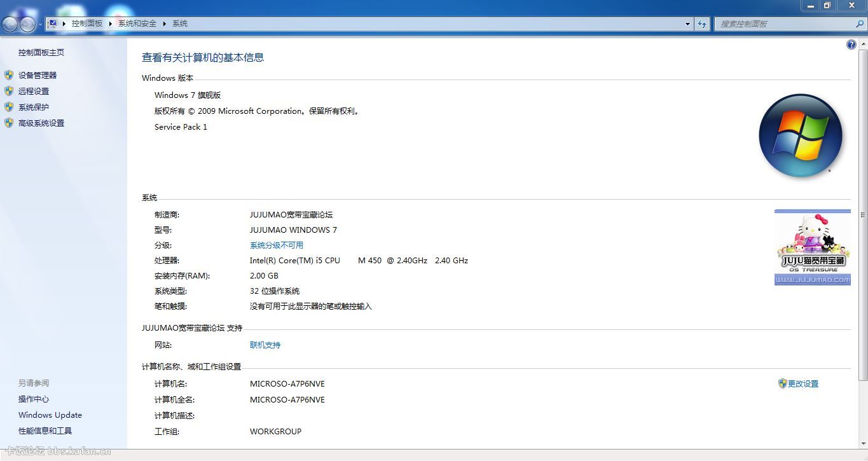Open 联机支持 website link

[265, 345]
